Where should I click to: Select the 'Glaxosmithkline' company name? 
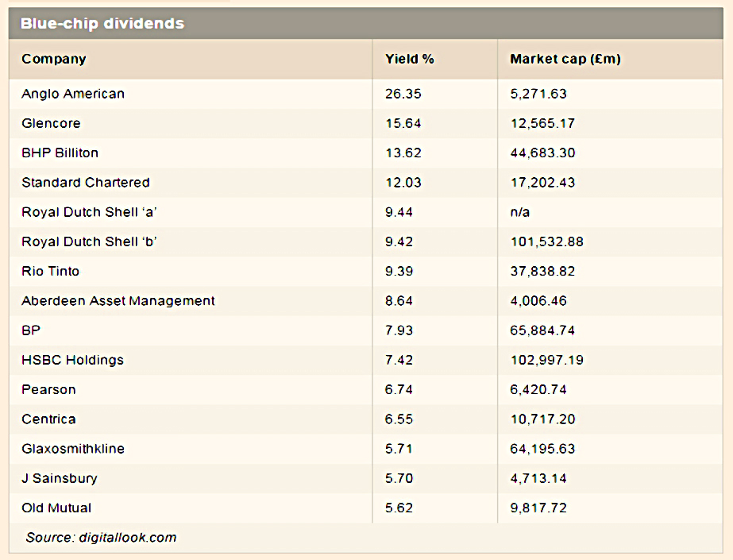(73, 449)
